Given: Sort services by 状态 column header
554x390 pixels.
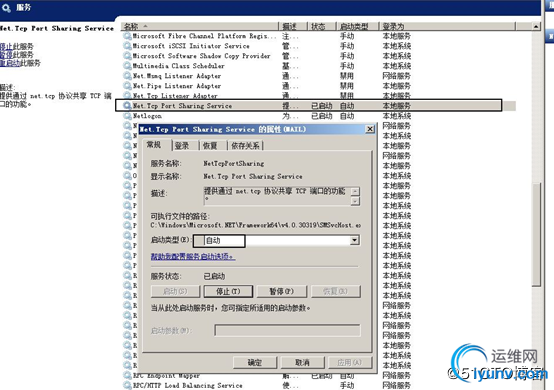Looking at the screenshot, I should [x=322, y=26].
